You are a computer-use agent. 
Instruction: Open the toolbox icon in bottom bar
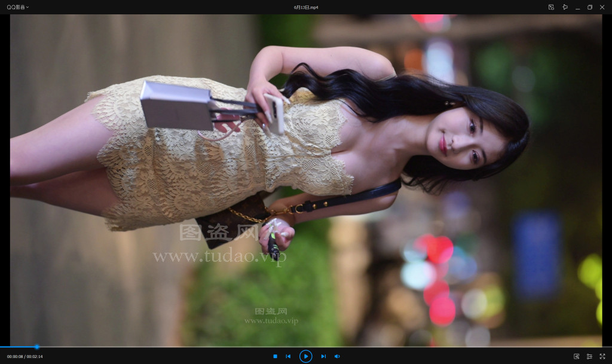(x=576, y=356)
